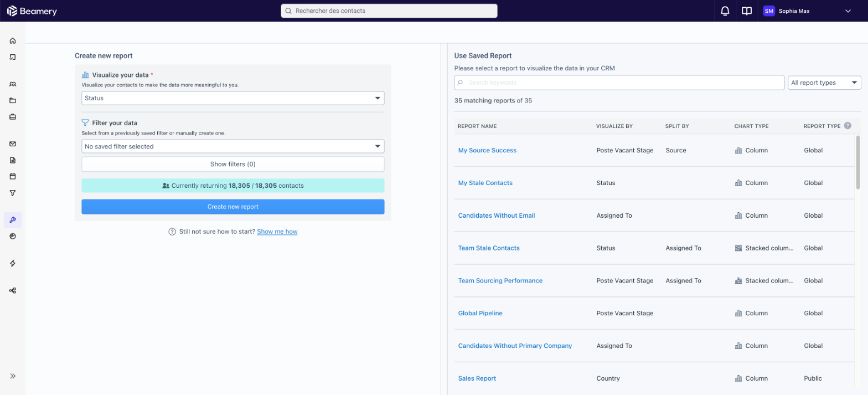
Task: Open the Team Stale Contacts report
Action: pos(489,248)
